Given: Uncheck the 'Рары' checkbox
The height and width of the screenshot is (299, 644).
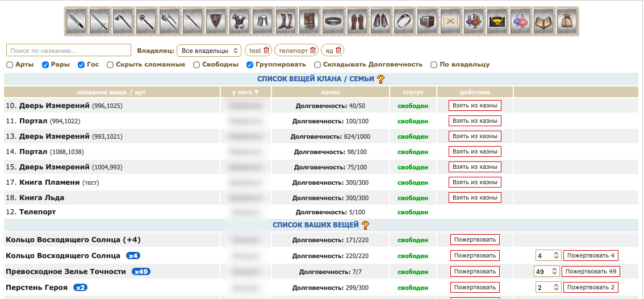Looking at the screenshot, I should 45,65.
